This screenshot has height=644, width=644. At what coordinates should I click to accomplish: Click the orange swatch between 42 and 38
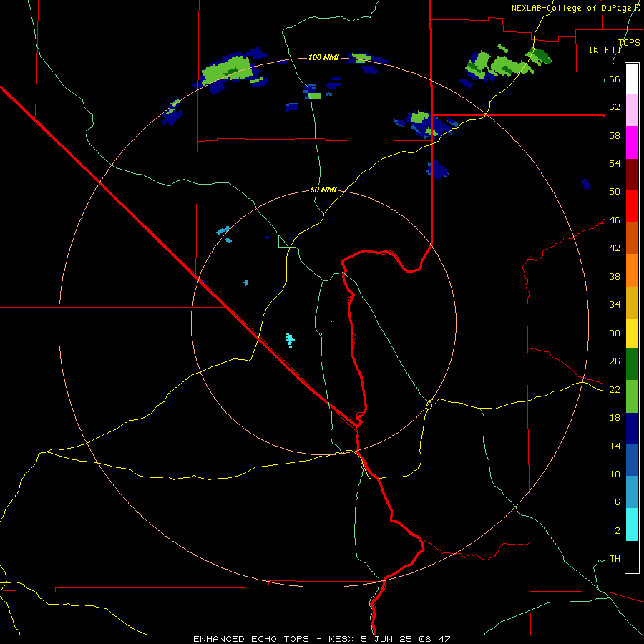632,270
